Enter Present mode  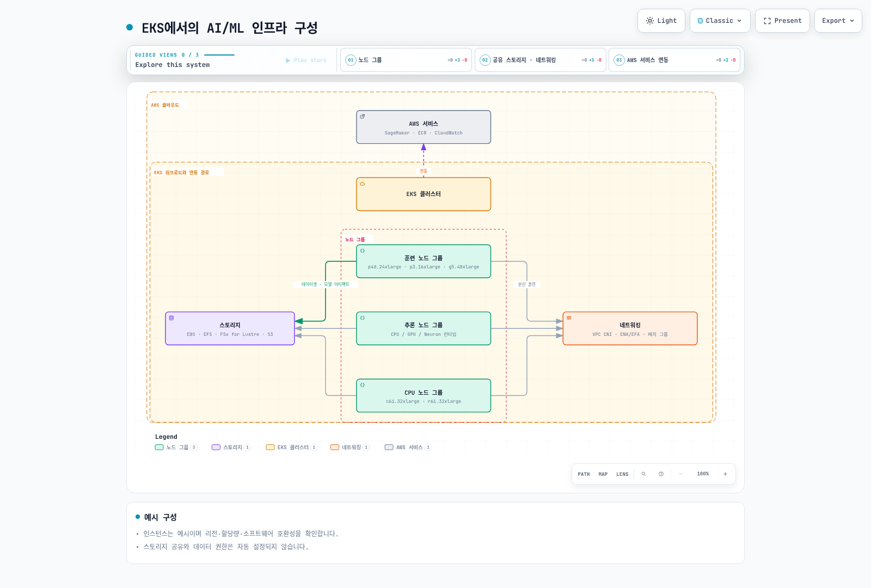[782, 21]
